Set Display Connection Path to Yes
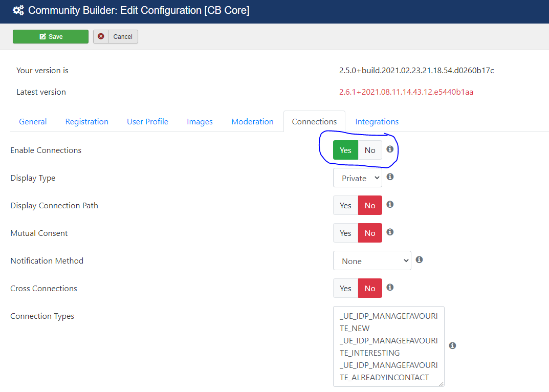This screenshot has height=392, width=549. tap(345, 205)
